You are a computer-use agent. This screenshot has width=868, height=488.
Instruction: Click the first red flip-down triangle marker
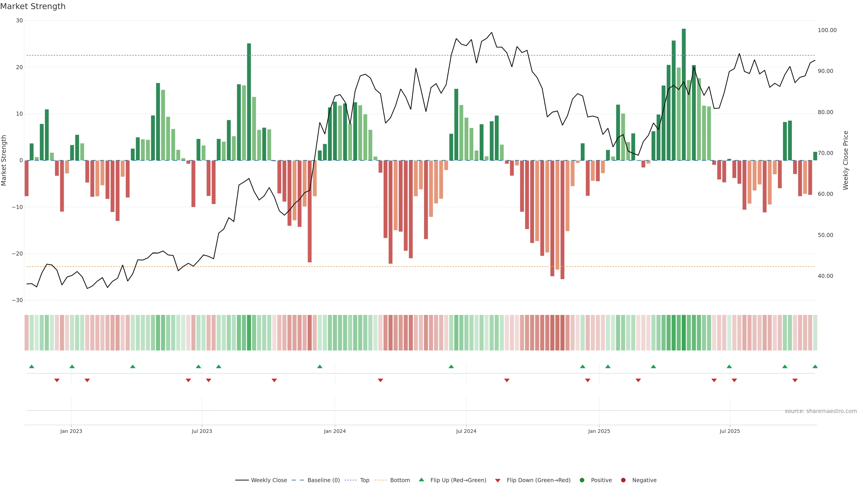(x=57, y=380)
